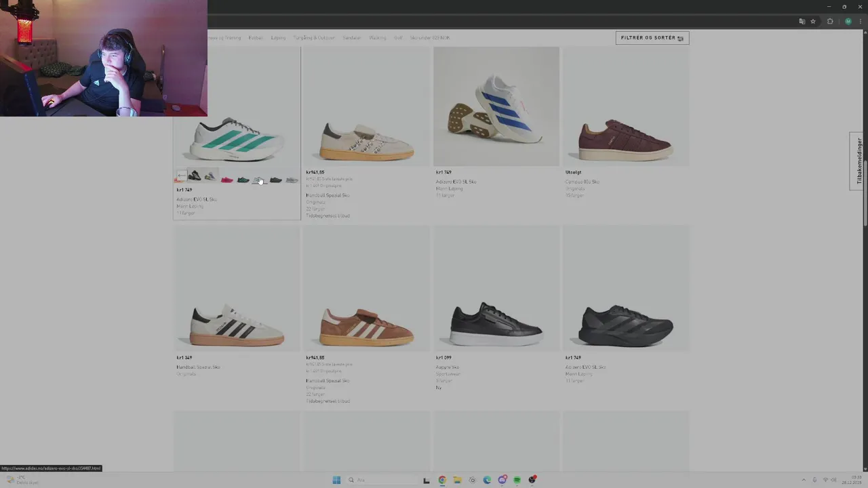Open the Discord taskbar icon
This screenshot has height=488, width=868.
tap(502, 480)
